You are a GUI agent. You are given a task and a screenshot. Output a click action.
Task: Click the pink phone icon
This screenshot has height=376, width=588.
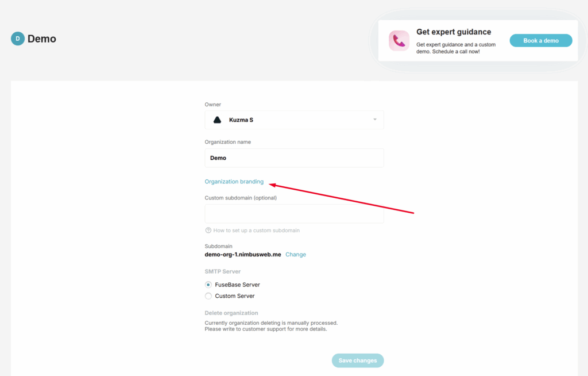pyautogui.click(x=399, y=41)
